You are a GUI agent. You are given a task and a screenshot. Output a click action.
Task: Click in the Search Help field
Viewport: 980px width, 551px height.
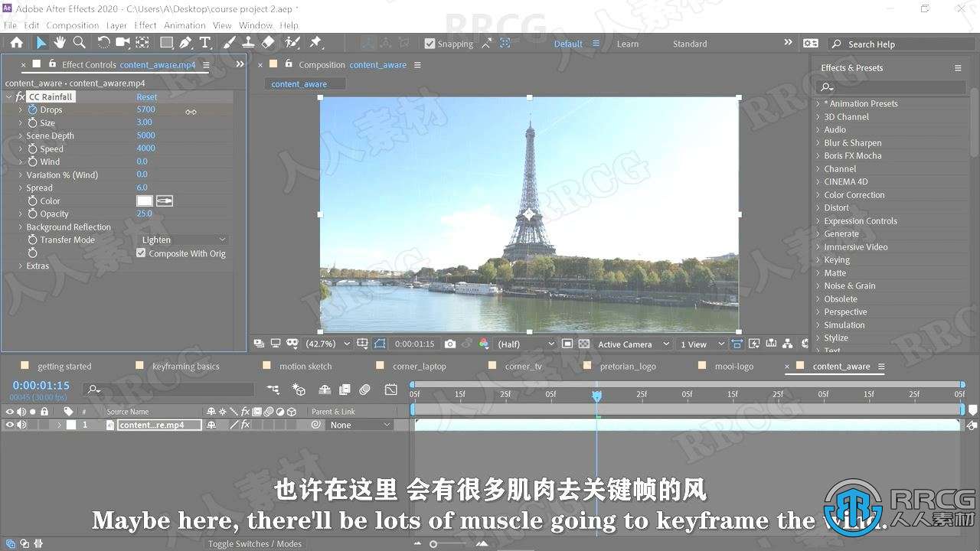tap(903, 44)
